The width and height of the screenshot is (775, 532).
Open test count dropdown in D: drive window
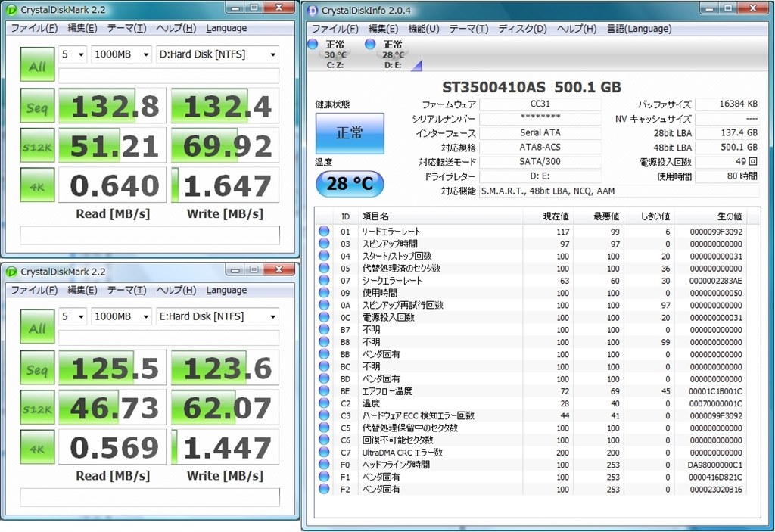point(73,54)
